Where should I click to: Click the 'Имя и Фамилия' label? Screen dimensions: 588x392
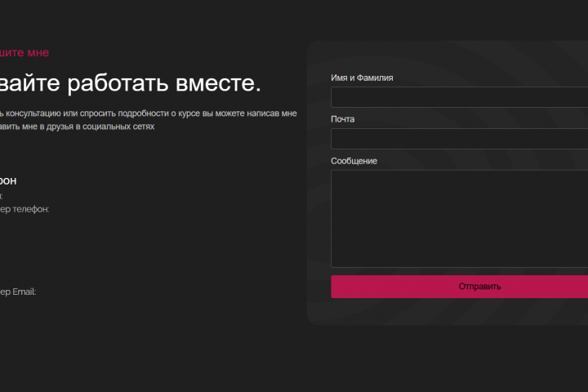click(x=362, y=78)
